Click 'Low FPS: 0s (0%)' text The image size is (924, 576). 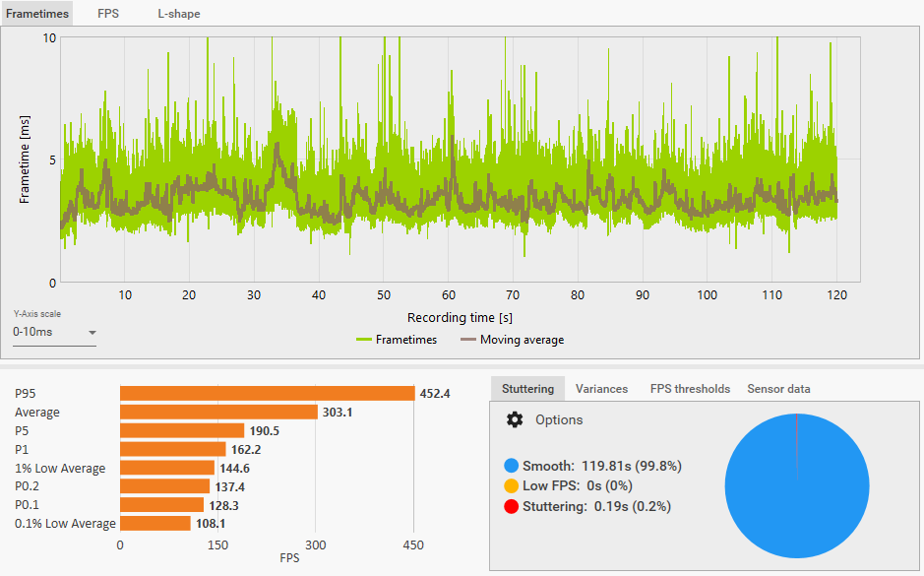[x=578, y=485]
